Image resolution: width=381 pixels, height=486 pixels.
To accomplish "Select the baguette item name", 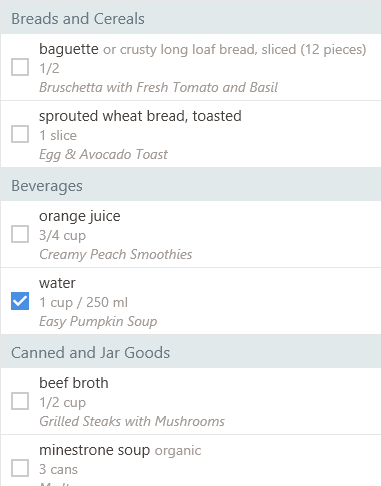I will 69,49.
